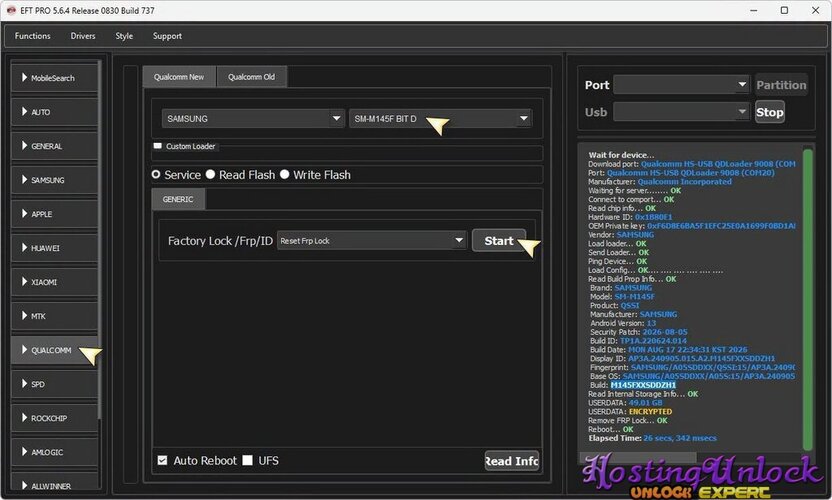
Task: Click the Model SM-M145F log line
Action: coord(622,297)
